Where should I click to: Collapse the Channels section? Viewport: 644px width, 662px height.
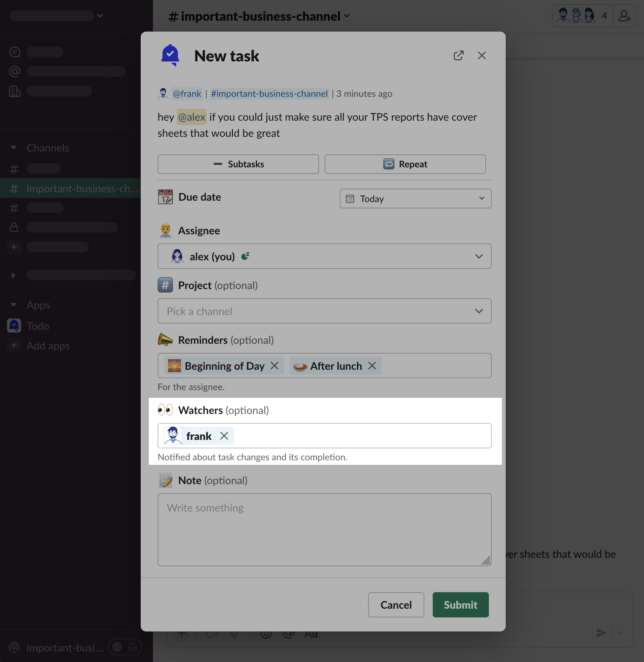[13, 148]
